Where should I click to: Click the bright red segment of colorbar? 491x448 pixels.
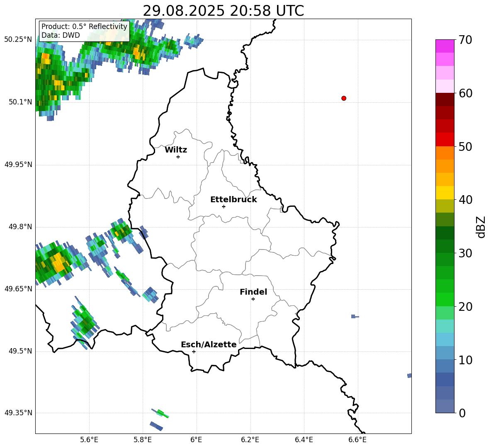[445, 139]
